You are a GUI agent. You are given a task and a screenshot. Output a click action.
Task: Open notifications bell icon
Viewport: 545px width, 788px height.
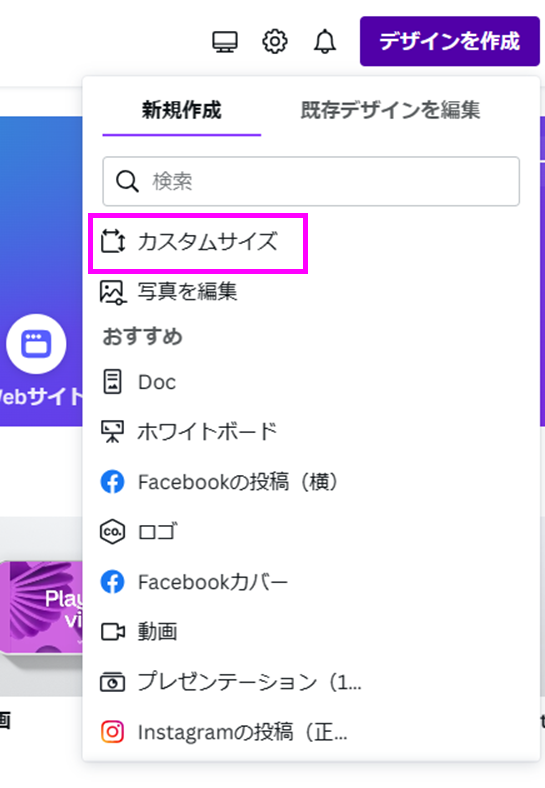[x=325, y=42]
